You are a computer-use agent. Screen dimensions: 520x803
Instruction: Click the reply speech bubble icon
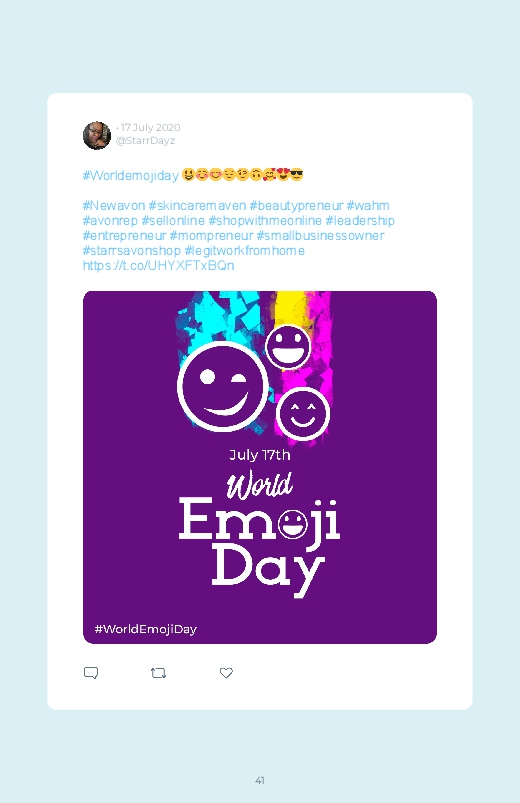coord(91,673)
